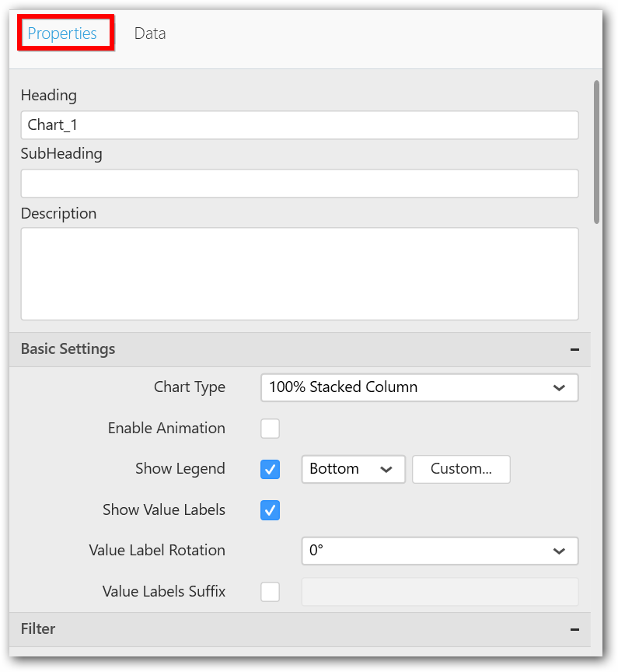Click the SubHeading input box

[x=299, y=184]
